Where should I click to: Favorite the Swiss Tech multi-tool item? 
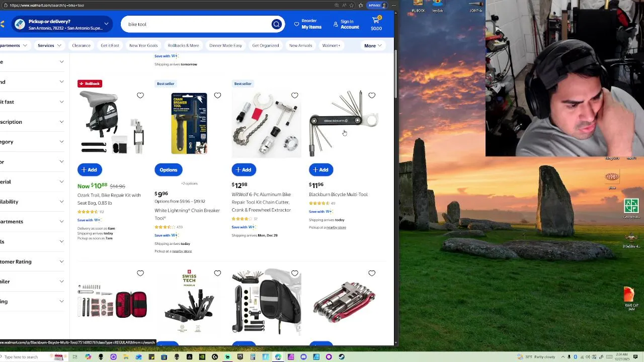point(217,273)
